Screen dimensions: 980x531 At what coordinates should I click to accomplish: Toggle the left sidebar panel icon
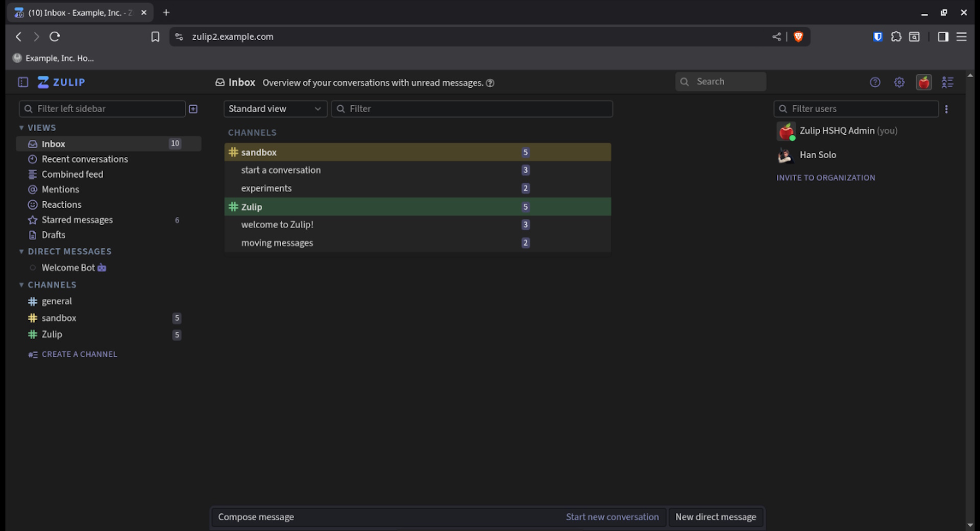pyautogui.click(x=23, y=82)
